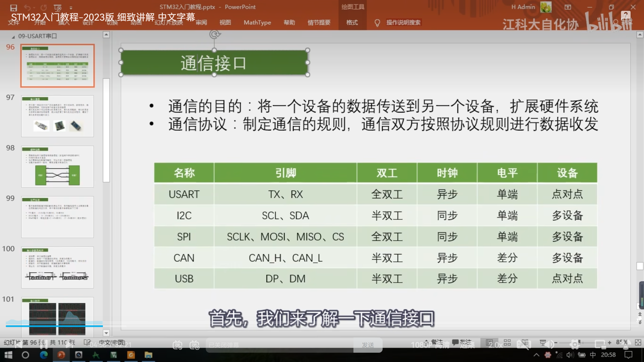The width and height of the screenshot is (644, 362).
Task: Click the rotation handle above title box
Action: (214, 34)
